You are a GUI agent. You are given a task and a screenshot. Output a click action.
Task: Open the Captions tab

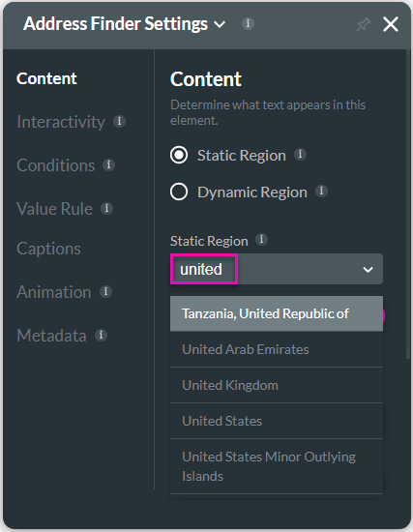point(48,249)
